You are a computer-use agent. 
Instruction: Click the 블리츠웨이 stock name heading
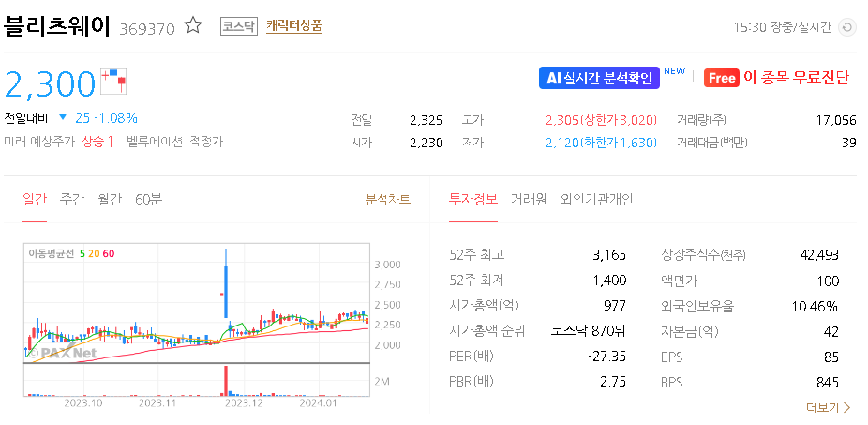(x=57, y=25)
